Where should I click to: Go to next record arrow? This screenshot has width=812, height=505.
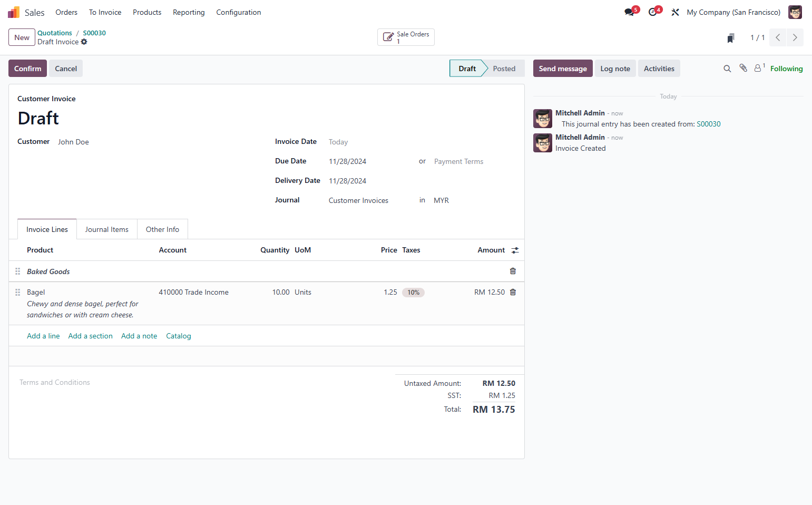tap(795, 37)
